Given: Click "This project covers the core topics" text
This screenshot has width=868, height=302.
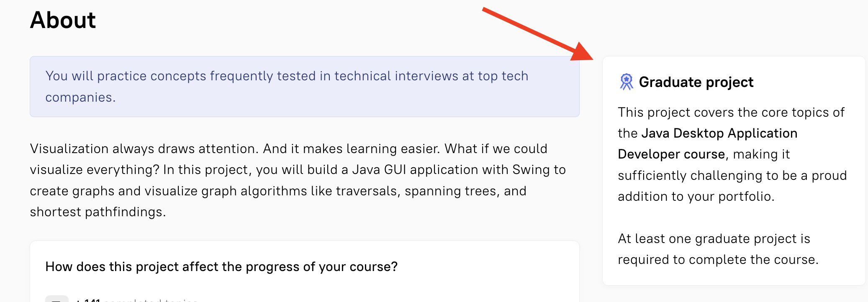Looking at the screenshot, I should click(731, 112).
